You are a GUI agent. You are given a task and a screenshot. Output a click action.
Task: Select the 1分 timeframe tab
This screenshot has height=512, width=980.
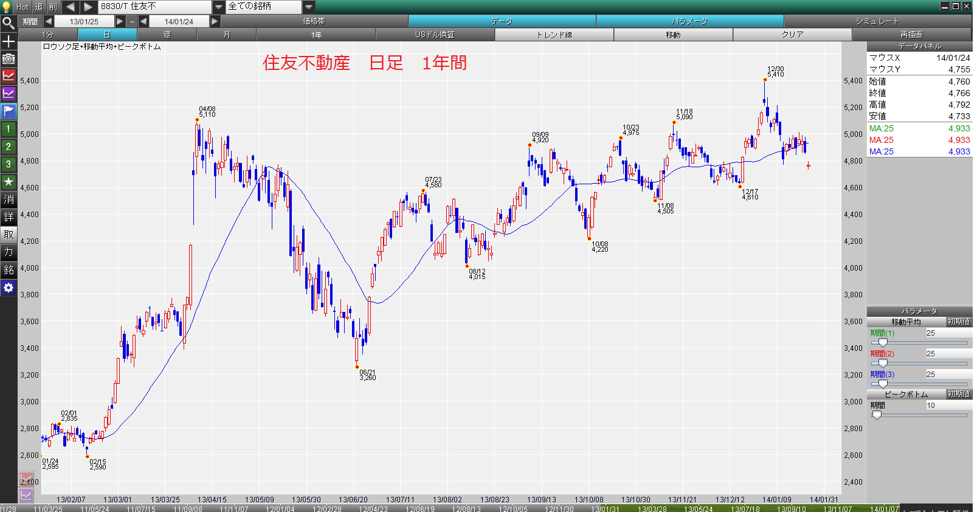[48, 35]
